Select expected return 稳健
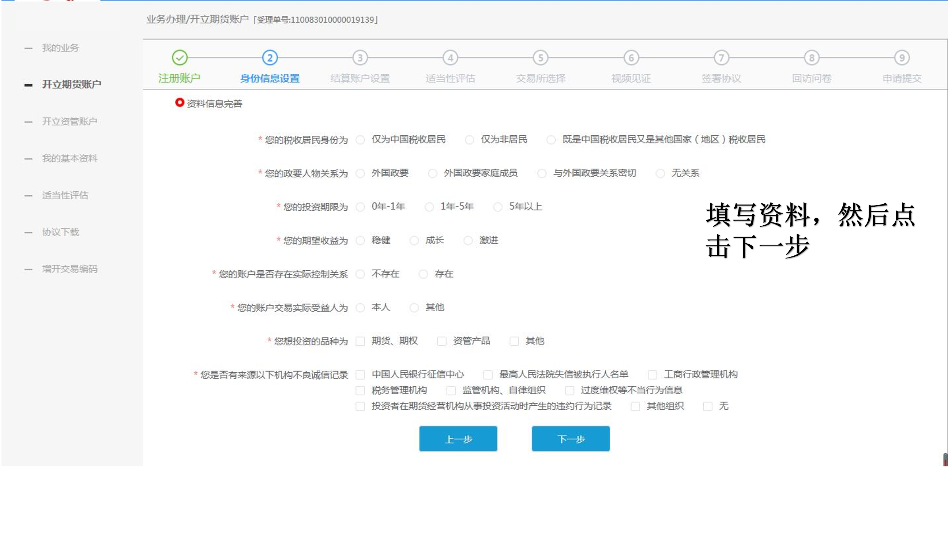The height and width of the screenshot is (560, 948). (360, 241)
